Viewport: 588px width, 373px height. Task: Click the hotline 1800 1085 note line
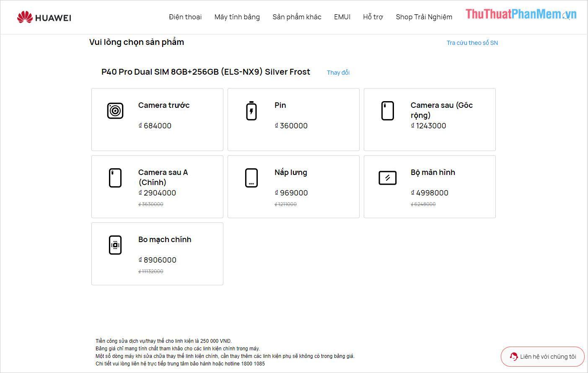coord(180,364)
